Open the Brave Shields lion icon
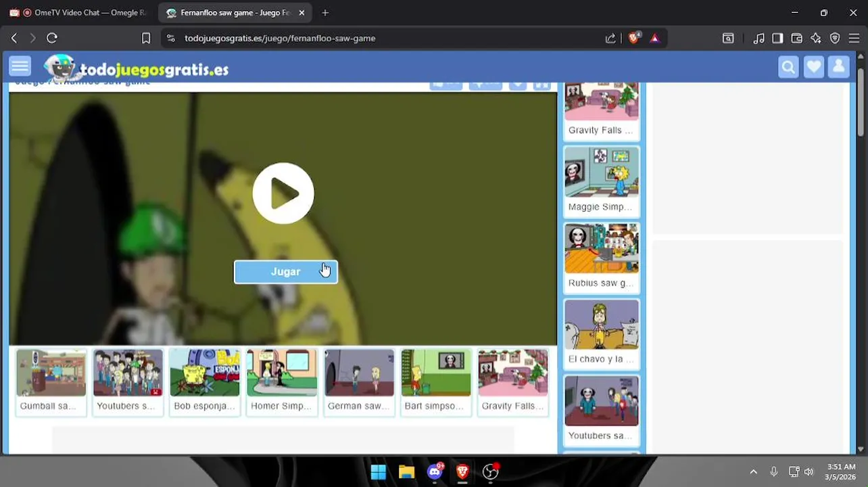The image size is (868, 487). [x=634, y=39]
